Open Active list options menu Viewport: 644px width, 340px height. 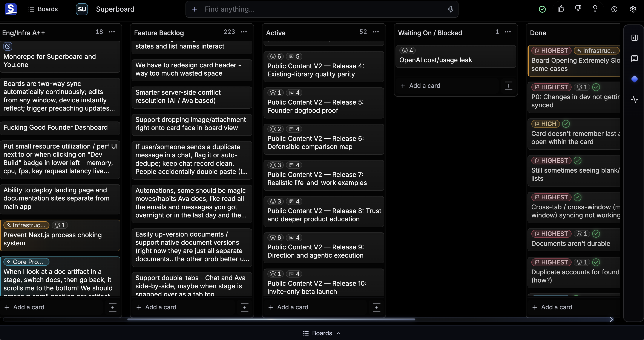pyautogui.click(x=376, y=32)
